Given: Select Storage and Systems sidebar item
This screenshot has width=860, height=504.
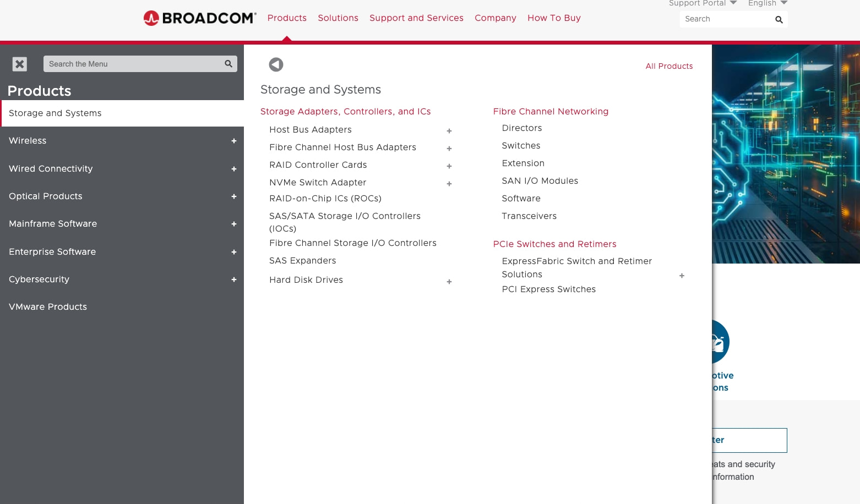Looking at the screenshot, I should (x=122, y=113).
